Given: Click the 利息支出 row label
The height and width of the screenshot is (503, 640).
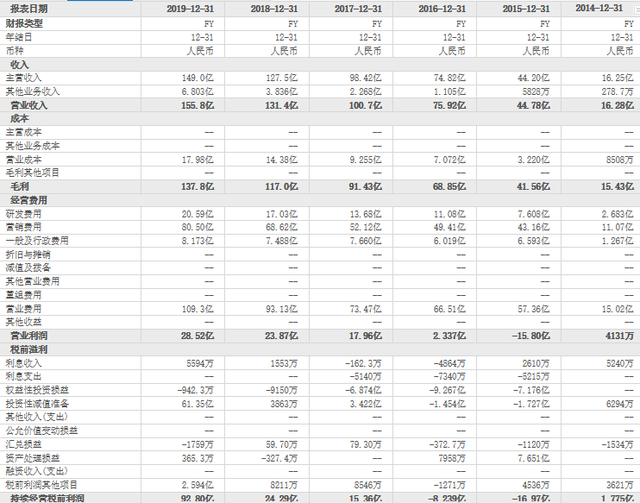Looking at the screenshot, I should coord(24,376).
